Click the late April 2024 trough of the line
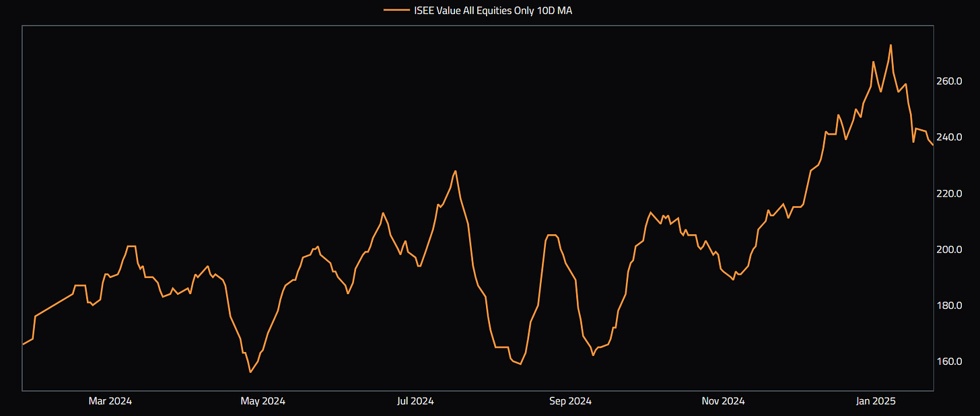This screenshot has height=416, width=980. tap(250, 372)
